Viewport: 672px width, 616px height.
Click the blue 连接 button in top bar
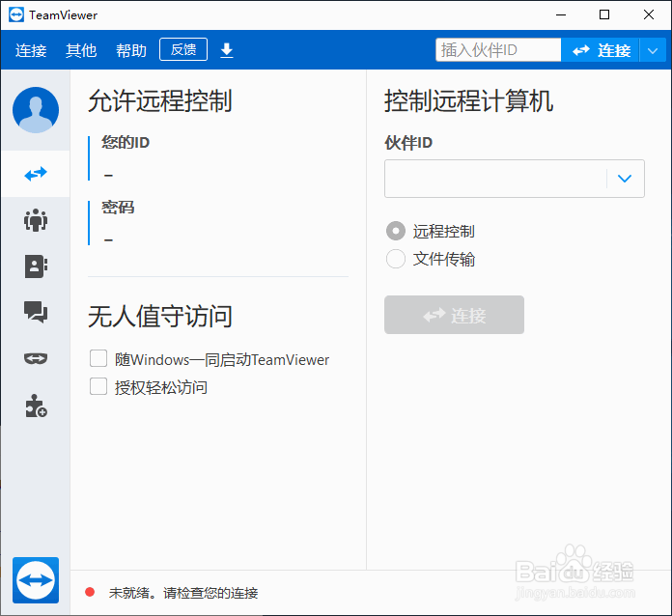pyautogui.click(x=601, y=50)
